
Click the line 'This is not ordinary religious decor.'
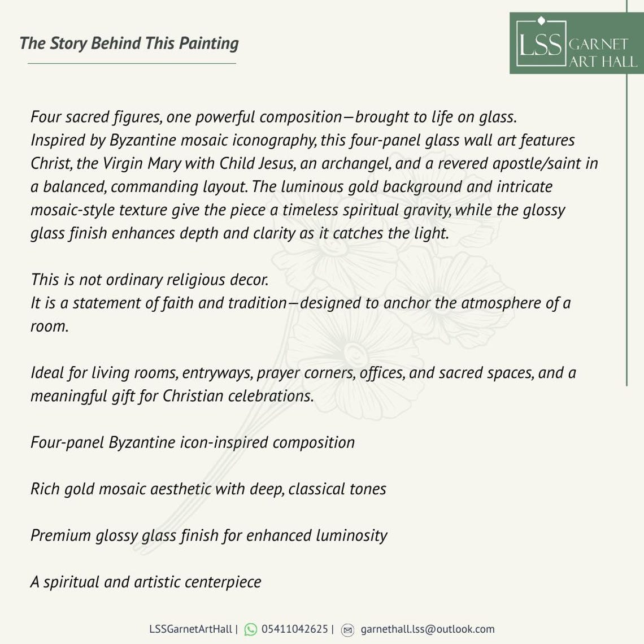pos(150,280)
